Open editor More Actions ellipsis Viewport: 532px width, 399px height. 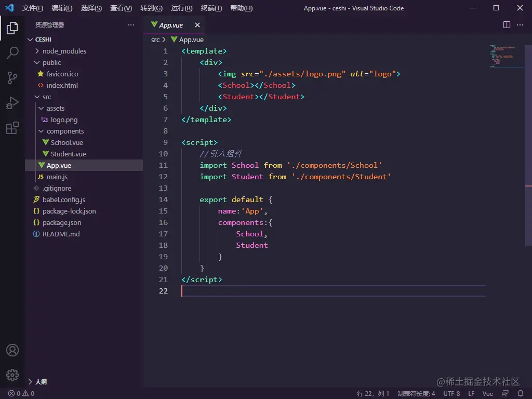(x=520, y=25)
